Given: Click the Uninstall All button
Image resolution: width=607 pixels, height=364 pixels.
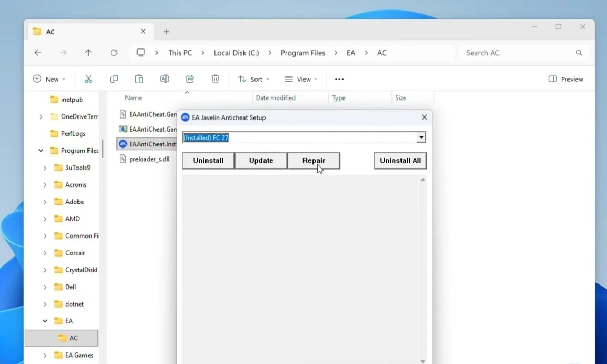Looking at the screenshot, I should pos(400,161).
